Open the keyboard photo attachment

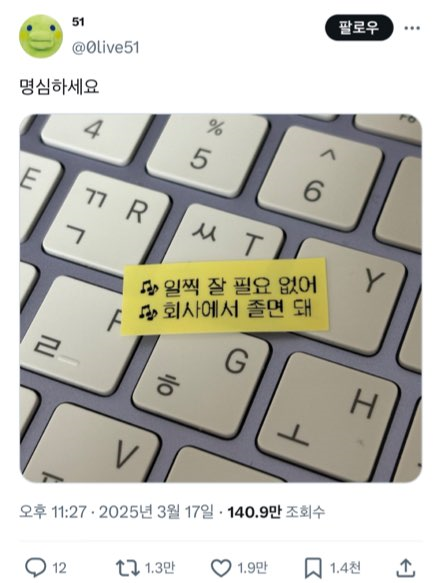(220, 298)
